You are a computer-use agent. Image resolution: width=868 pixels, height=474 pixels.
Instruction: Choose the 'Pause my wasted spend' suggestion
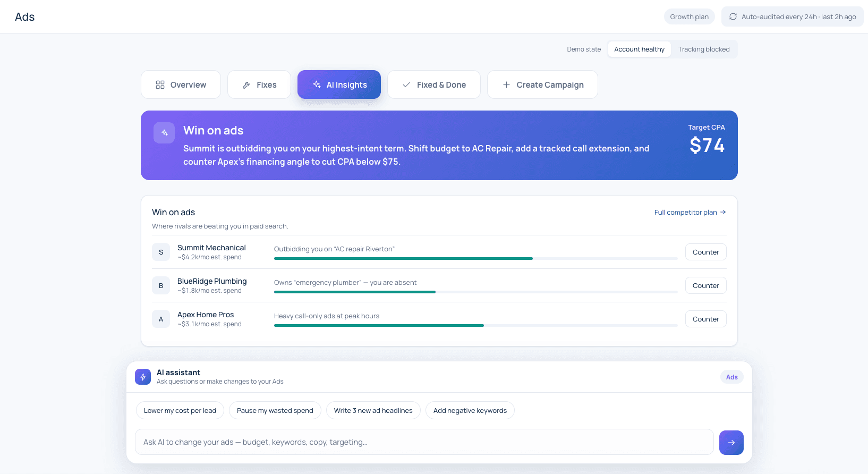275,410
